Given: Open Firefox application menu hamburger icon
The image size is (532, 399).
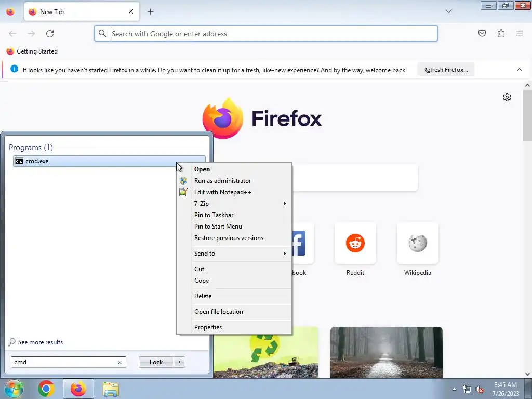Looking at the screenshot, I should pyautogui.click(x=520, y=33).
